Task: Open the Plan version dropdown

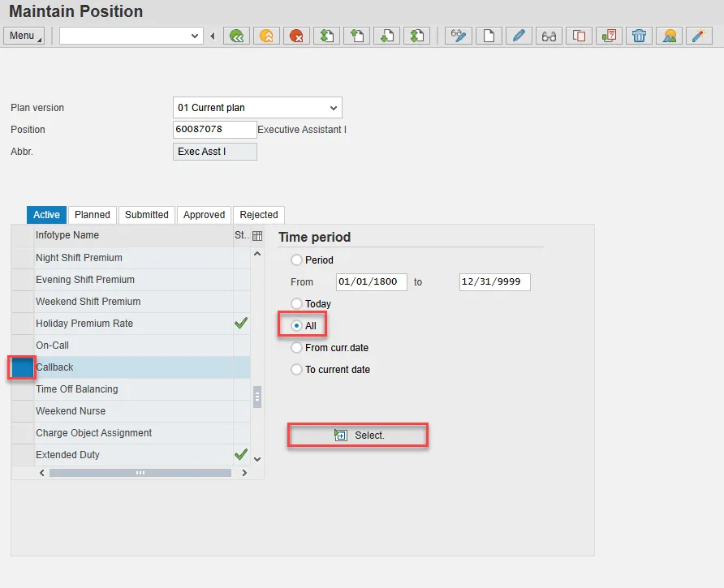Action: click(x=333, y=108)
